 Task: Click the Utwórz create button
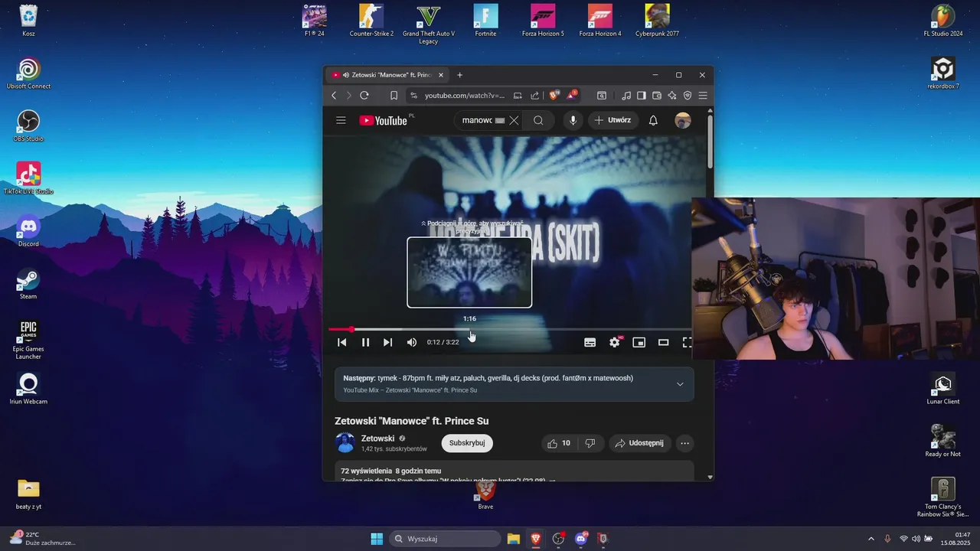pos(613,120)
